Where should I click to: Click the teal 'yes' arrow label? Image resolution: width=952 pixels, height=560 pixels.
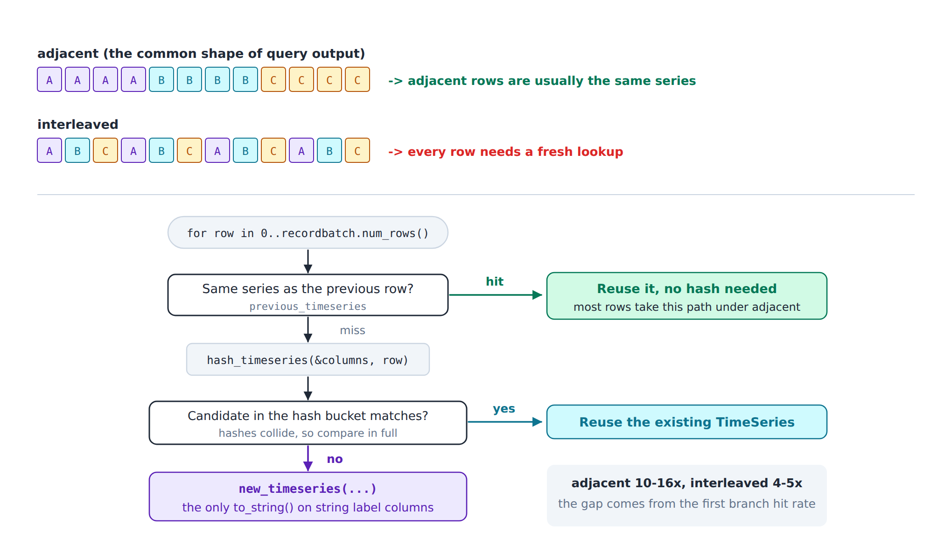pos(504,409)
